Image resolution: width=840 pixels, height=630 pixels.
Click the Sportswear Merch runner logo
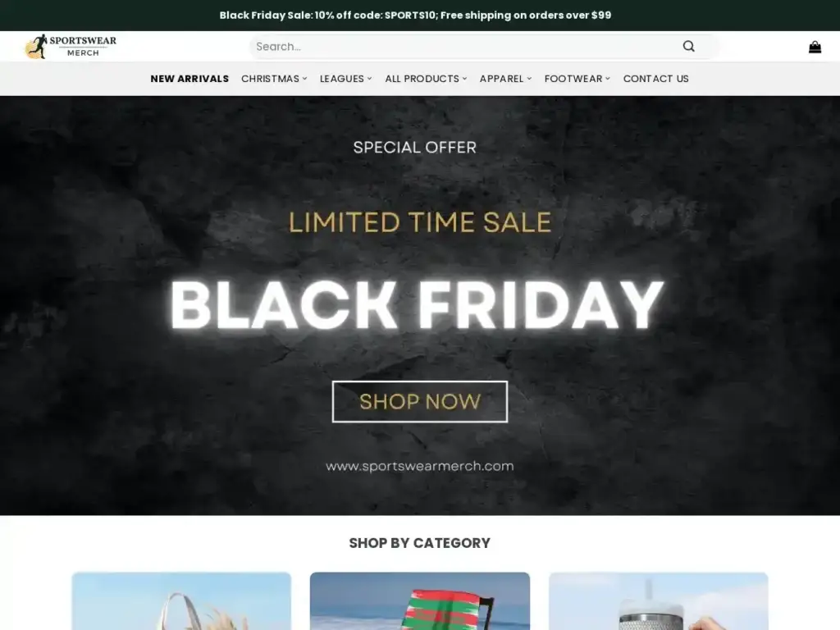pos(71,46)
